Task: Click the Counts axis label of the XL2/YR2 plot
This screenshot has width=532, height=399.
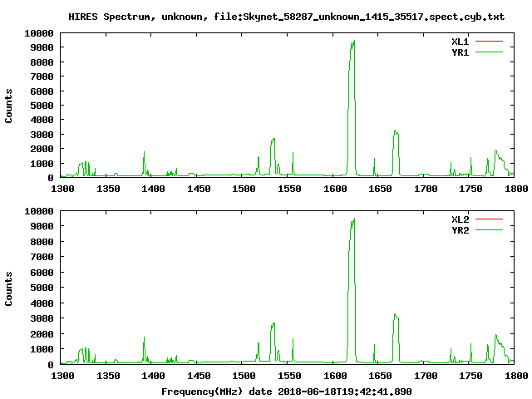Action: click(x=8, y=288)
